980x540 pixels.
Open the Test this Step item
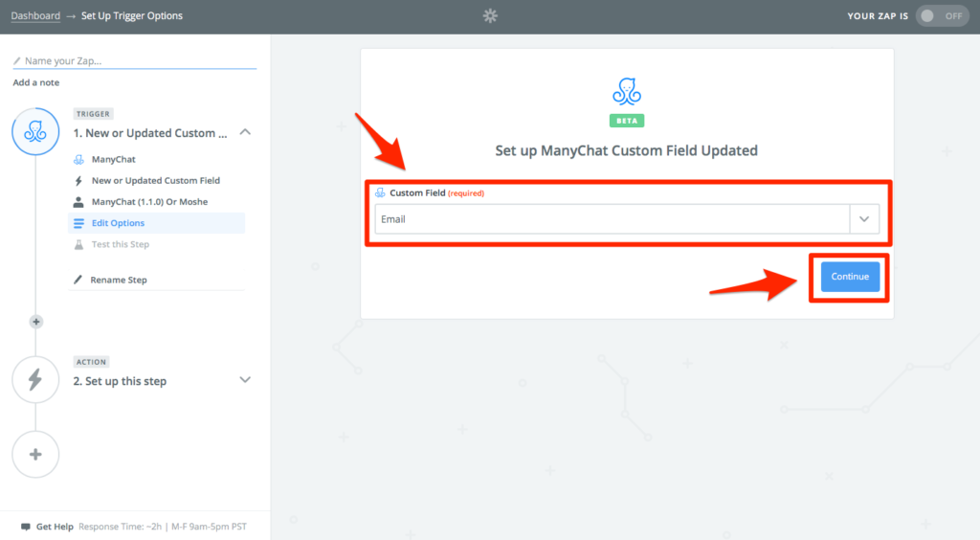coord(156,244)
